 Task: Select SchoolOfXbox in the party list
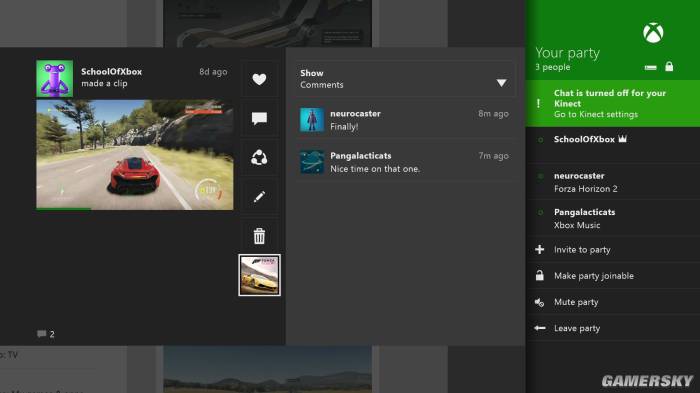tap(613, 145)
